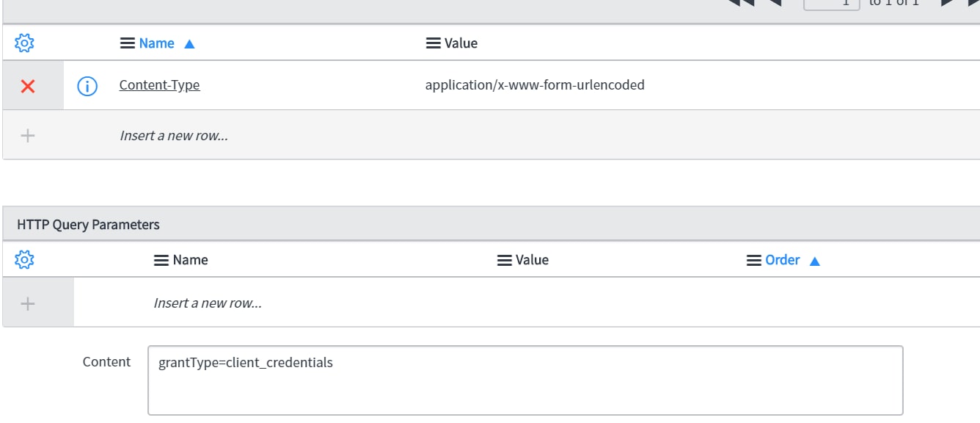The image size is (980, 423).
Task: Open the Content-Type header link
Action: [159, 84]
